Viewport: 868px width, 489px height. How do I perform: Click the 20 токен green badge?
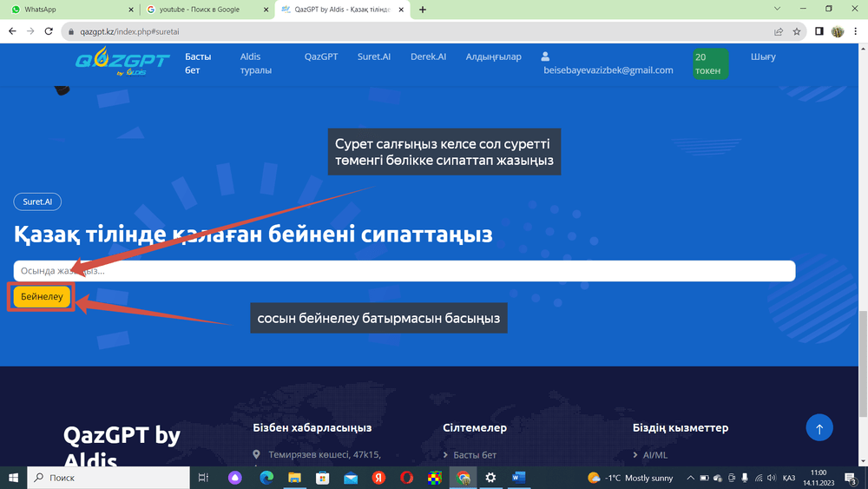click(709, 63)
